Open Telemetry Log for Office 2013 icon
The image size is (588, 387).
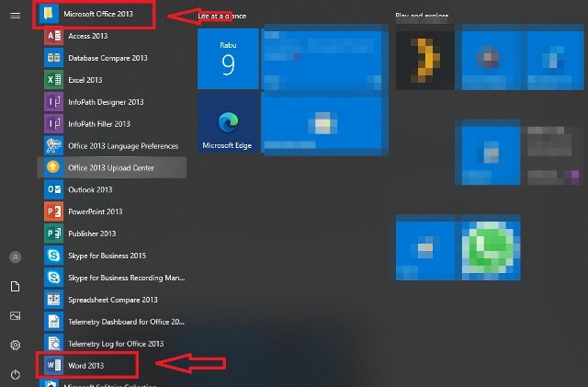(53, 344)
